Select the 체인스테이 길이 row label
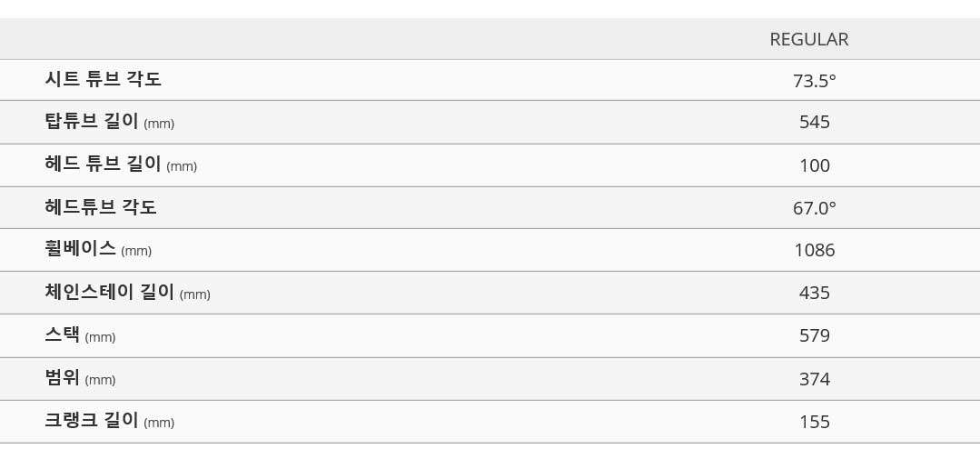 pos(109,292)
